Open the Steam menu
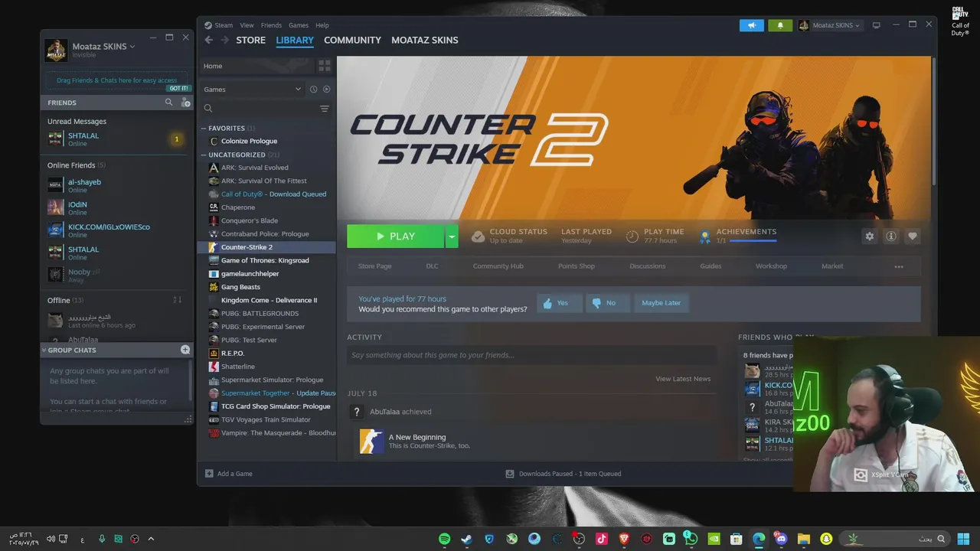Viewport: 980px width, 551px height. click(x=219, y=25)
